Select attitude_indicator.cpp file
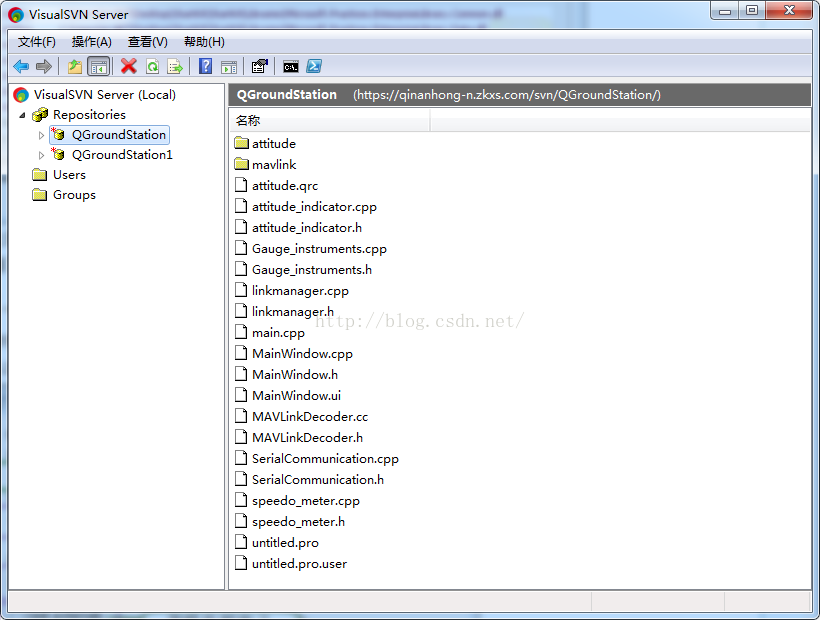Screen dimensions: 820x620 314,207
